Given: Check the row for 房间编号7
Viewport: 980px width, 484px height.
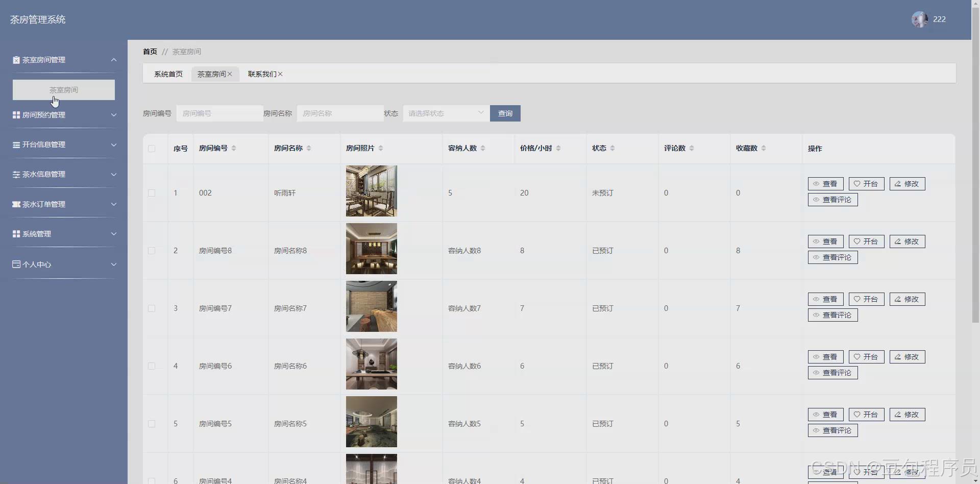Looking at the screenshot, I should pyautogui.click(x=152, y=308).
